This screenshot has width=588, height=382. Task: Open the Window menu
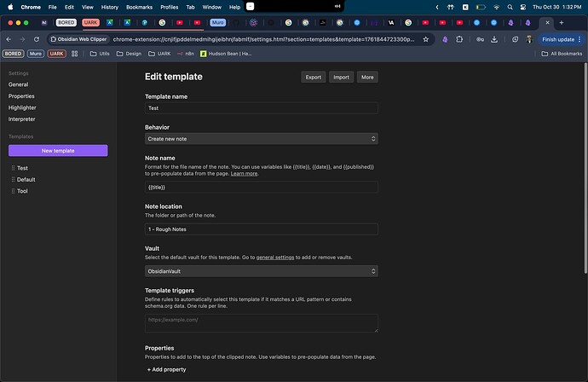click(x=212, y=7)
